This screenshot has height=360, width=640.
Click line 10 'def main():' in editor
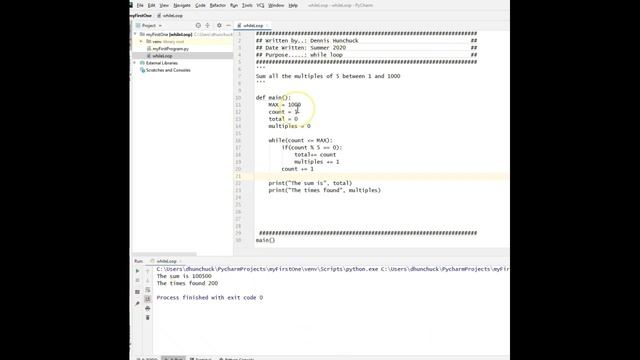pos(273,98)
